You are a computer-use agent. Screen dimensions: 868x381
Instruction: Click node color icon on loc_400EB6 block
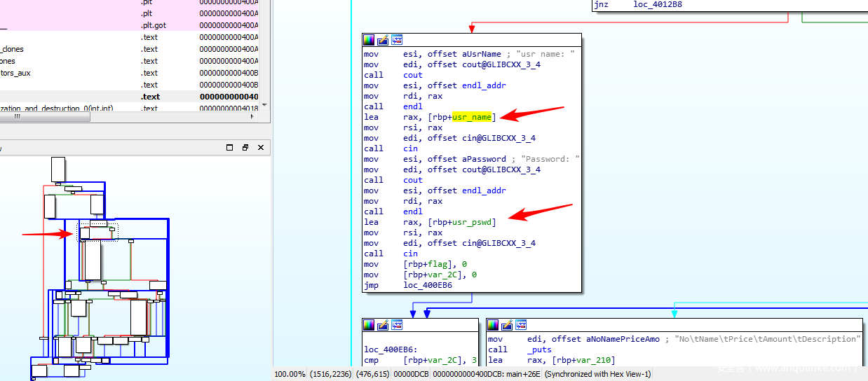click(369, 325)
